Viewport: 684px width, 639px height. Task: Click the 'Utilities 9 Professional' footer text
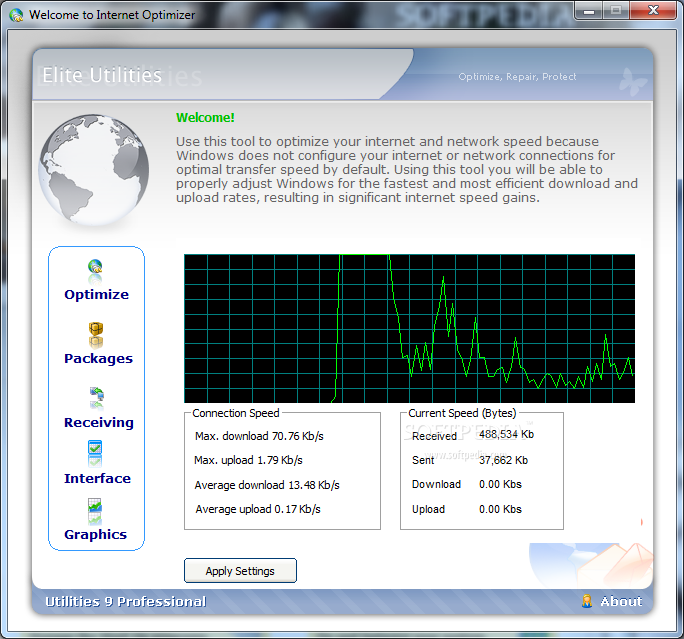pos(126,601)
